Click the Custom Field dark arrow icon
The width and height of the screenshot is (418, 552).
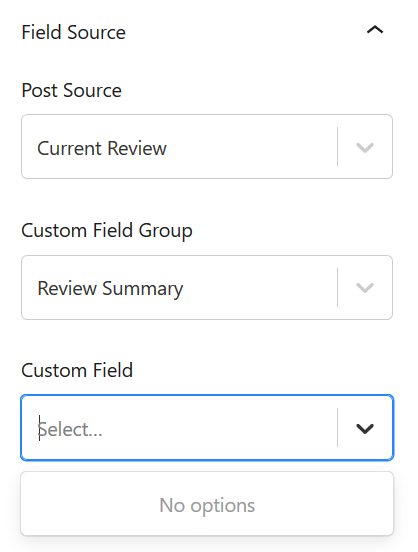tap(365, 428)
